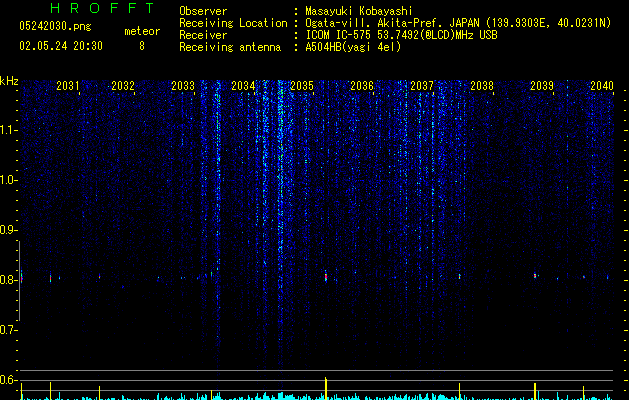Click the tallest yellow spike in bottom graph
629x400 pixels.
tap(326, 388)
